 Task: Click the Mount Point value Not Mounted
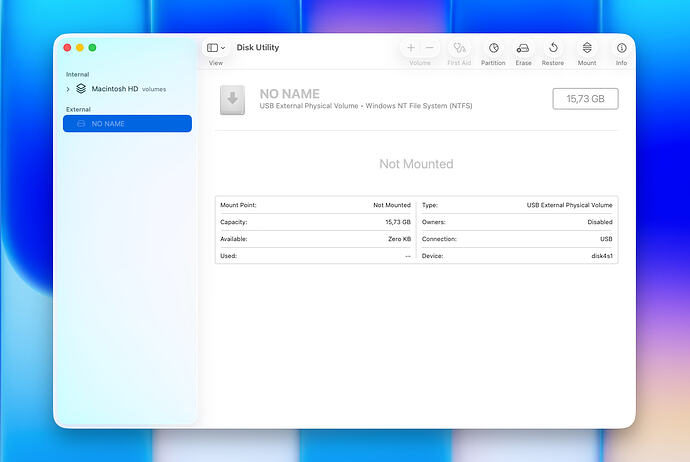coord(392,205)
